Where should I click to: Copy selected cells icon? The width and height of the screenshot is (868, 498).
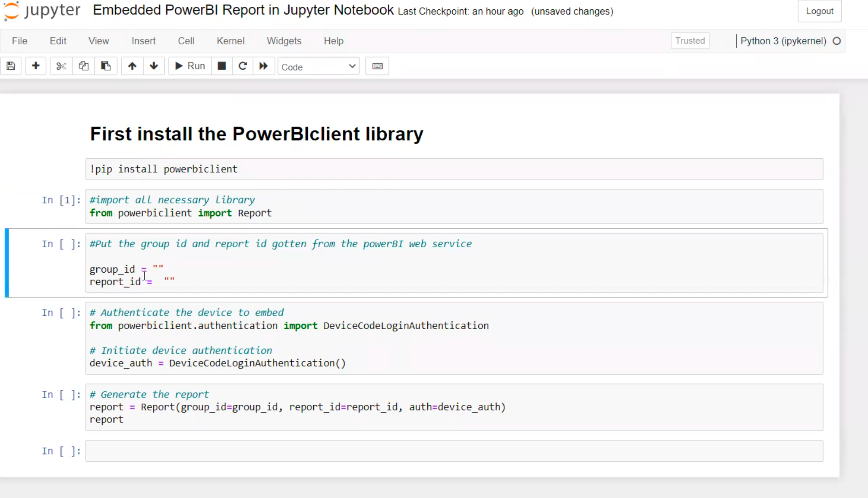[84, 66]
